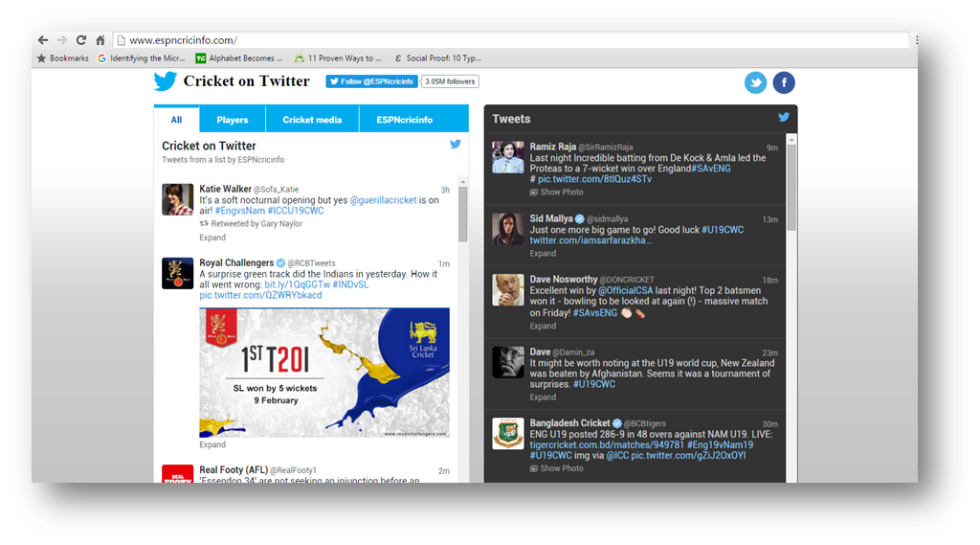Click Follow @ESPNcricinfo button
Screen dimensions: 980x545
click(371, 81)
